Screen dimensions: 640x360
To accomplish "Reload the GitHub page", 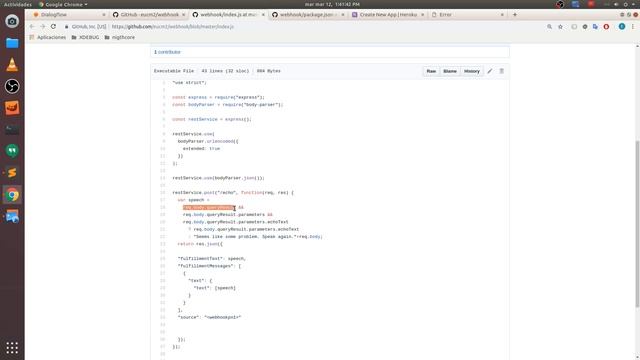I will [53, 27].
